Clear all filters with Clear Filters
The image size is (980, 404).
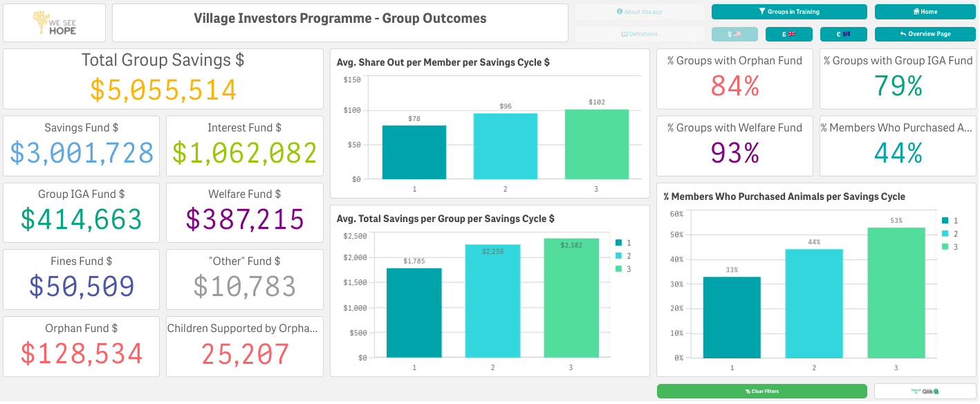point(761,391)
